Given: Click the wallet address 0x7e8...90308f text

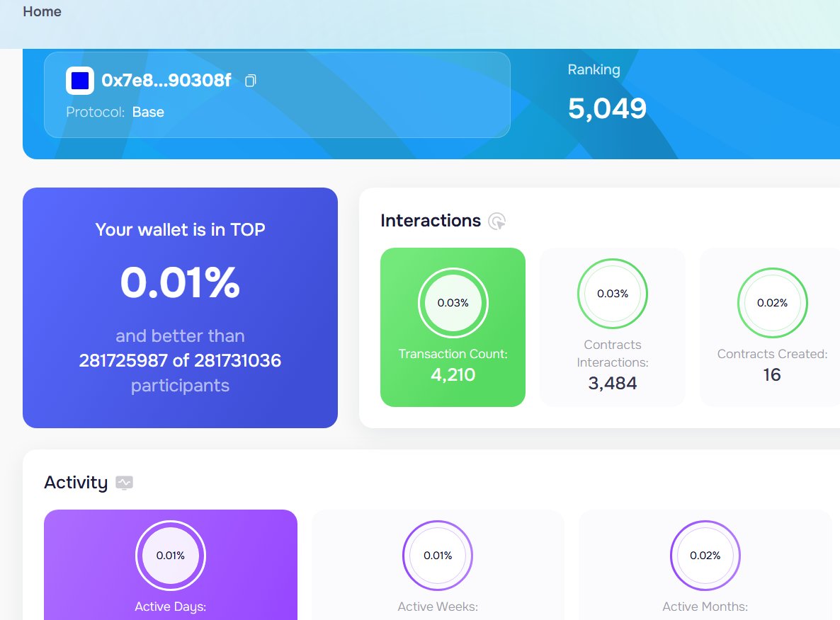Looking at the screenshot, I should [166, 80].
